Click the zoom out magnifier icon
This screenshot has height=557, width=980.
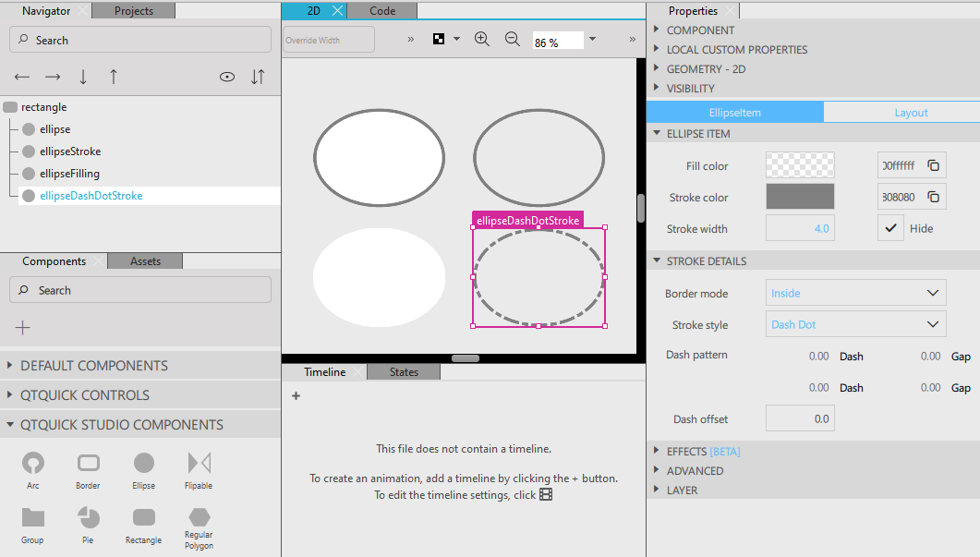(x=513, y=39)
